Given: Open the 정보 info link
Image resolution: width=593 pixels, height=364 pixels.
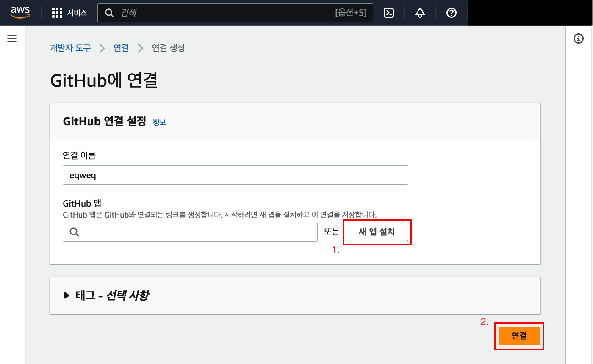Looking at the screenshot, I should point(160,122).
